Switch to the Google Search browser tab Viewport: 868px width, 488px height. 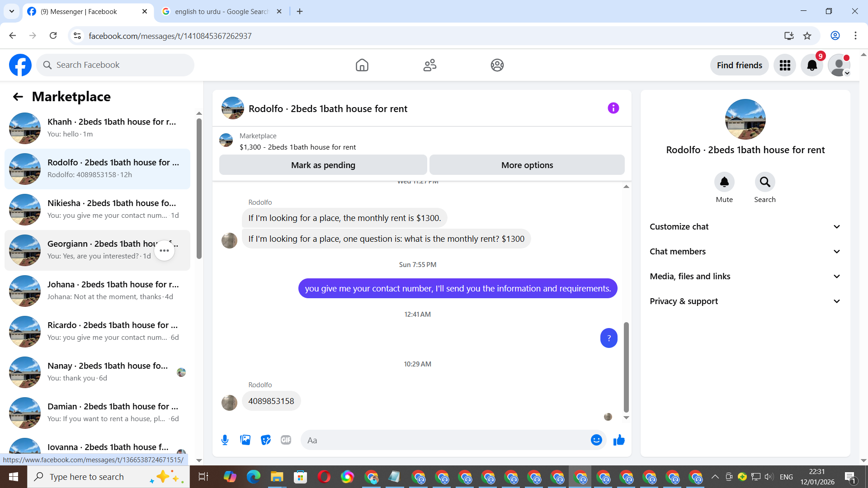222,12
